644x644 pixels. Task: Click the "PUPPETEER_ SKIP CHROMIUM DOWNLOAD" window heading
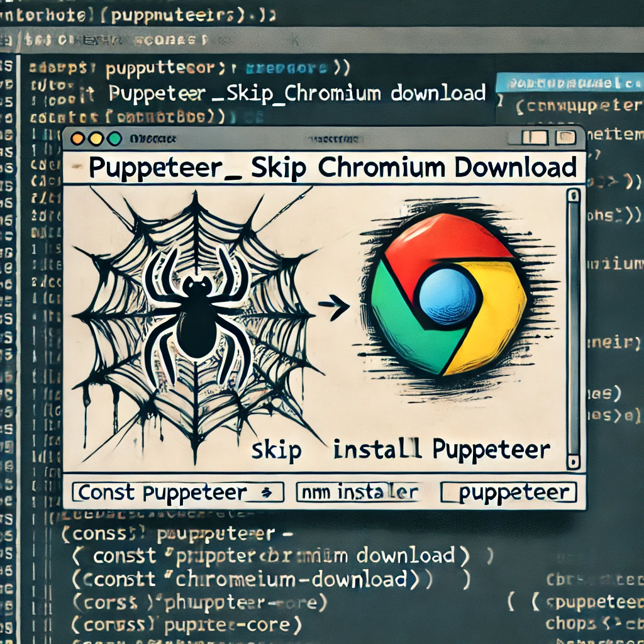click(x=332, y=168)
